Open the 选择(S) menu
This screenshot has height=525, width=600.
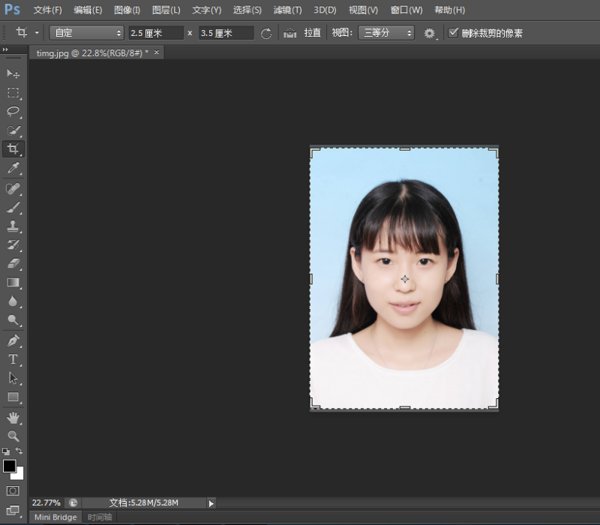(247, 10)
